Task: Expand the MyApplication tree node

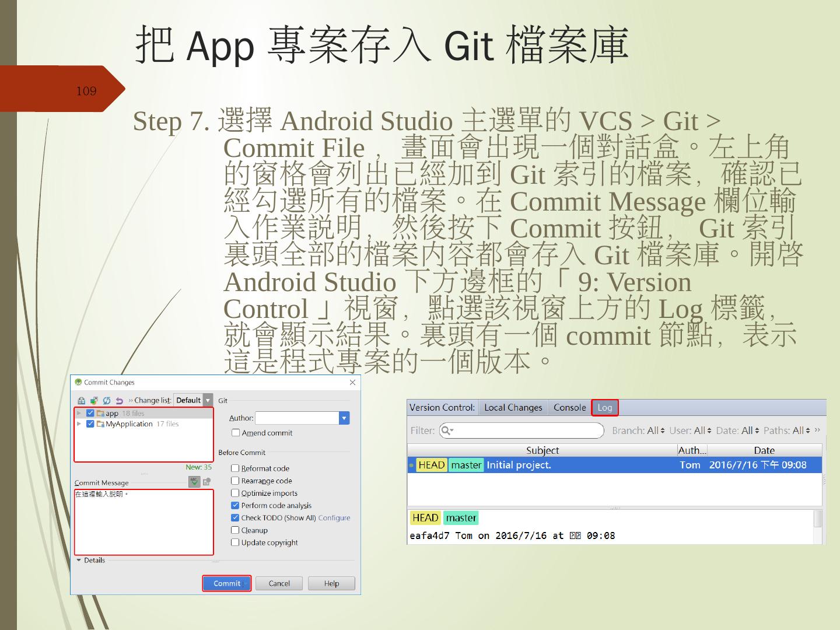Action: (79, 424)
